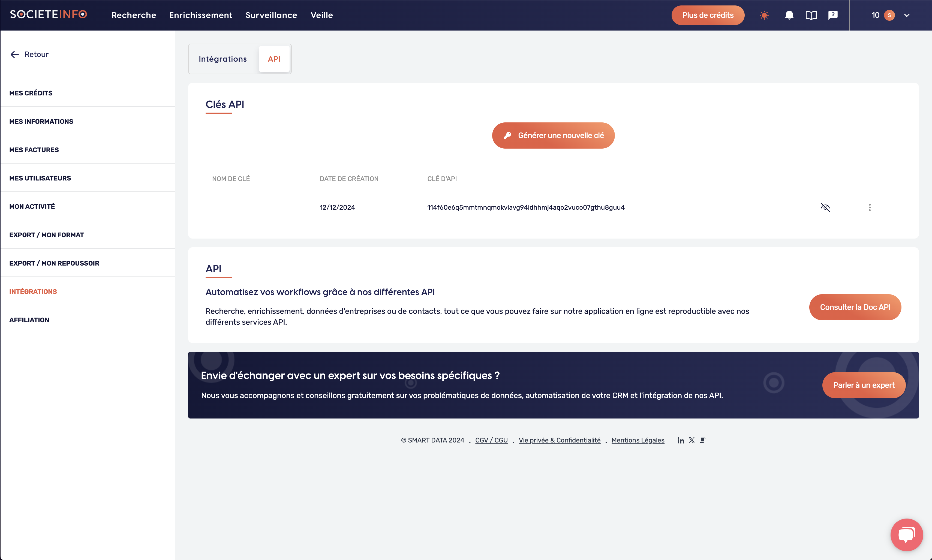Click Génerer une nouvelle clé button
The width and height of the screenshot is (932, 560).
554,135
